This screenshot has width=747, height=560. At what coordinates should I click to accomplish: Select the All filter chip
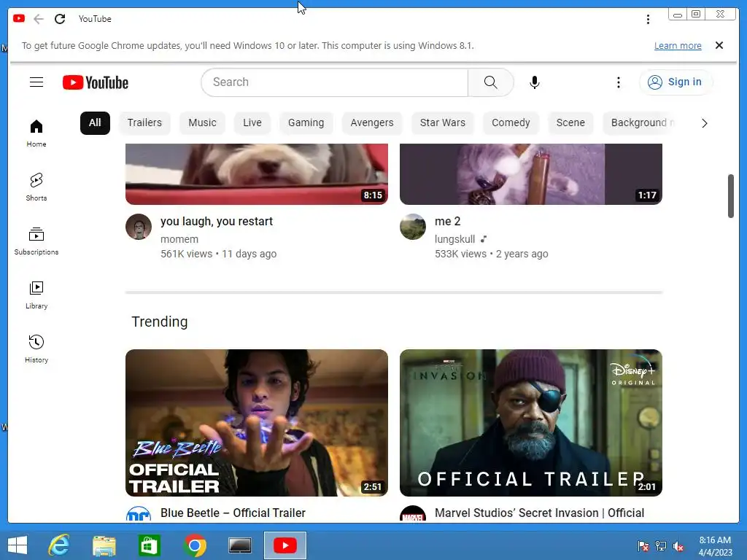pyautogui.click(x=95, y=122)
